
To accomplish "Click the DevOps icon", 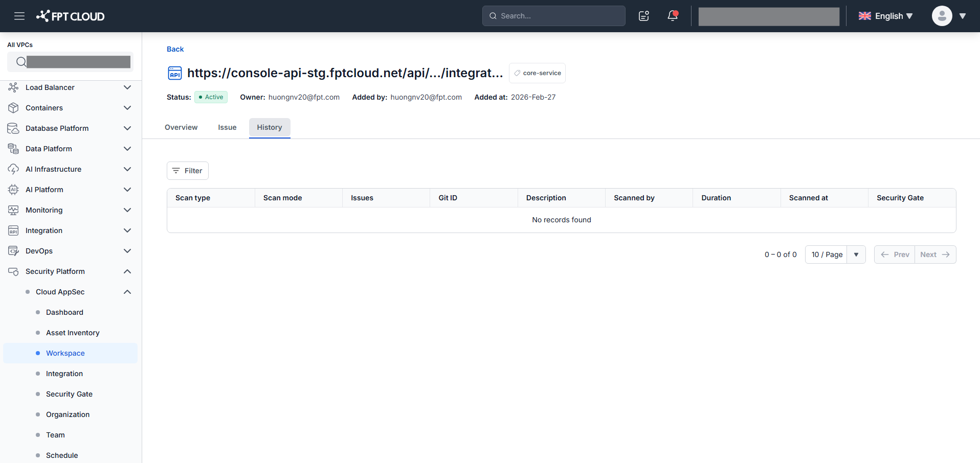I will click(x=13, y=251).
